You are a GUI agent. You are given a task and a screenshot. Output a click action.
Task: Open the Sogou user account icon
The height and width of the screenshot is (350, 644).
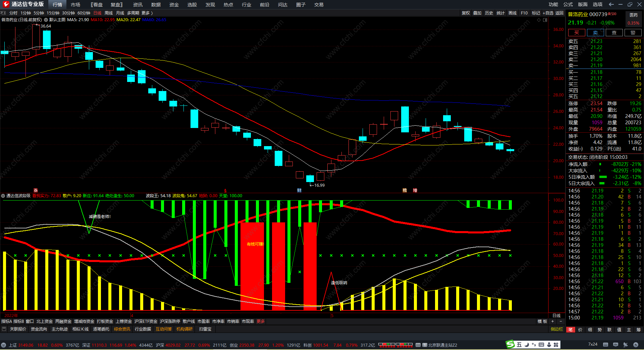[x=549, y=345]
